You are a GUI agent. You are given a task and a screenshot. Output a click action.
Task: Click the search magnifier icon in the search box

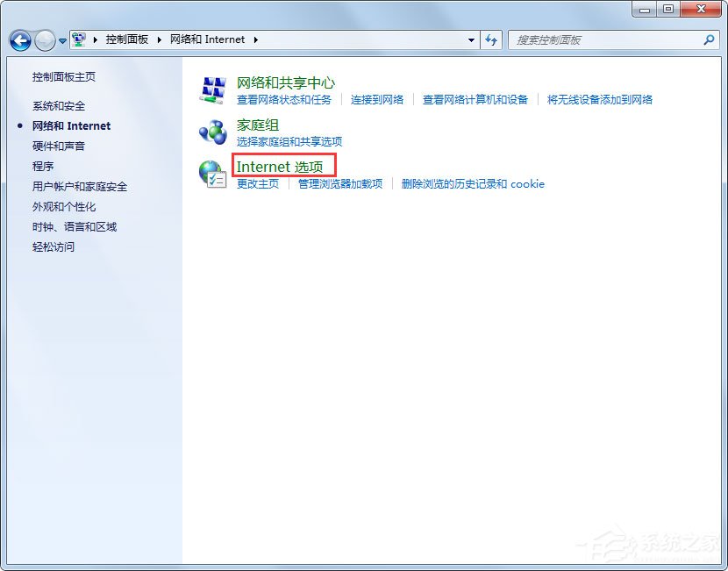(707, 39)
